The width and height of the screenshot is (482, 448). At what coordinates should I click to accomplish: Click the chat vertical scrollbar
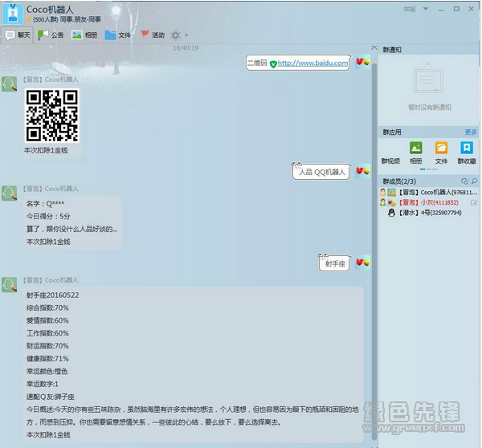[x=374, y=250]
